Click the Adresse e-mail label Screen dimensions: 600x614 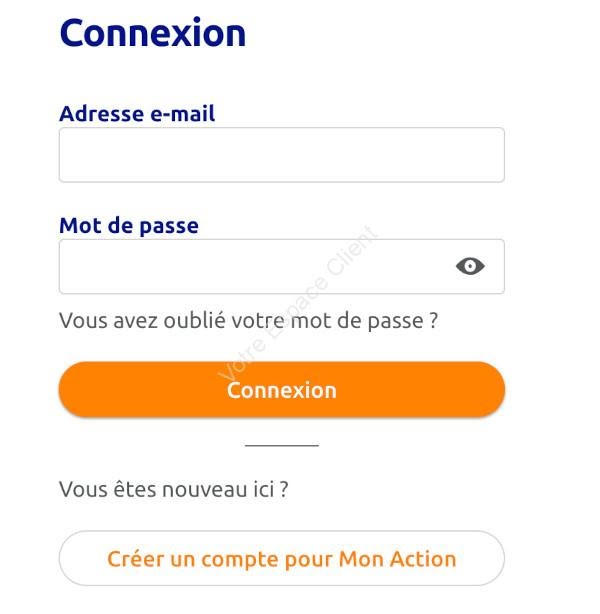pos(137,114)
